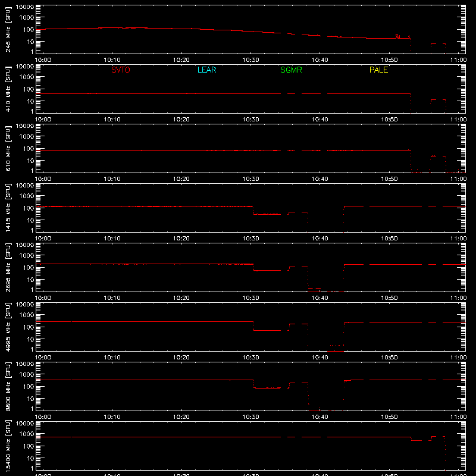Viewport: 476px width, 476px height.
Task: Click 10:10 time label below 4995 MHz plot
Action: click(112, 358)
